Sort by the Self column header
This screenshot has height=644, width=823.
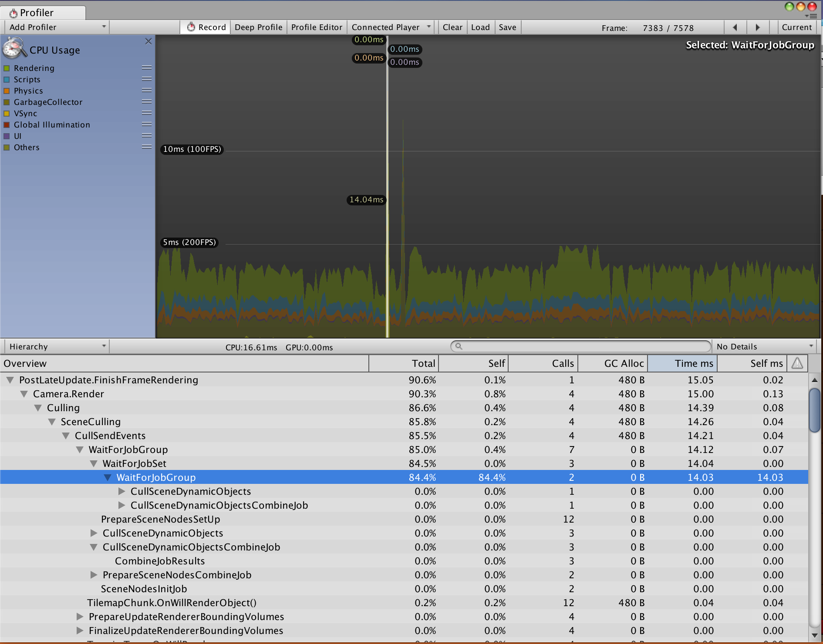coord(473,363)
